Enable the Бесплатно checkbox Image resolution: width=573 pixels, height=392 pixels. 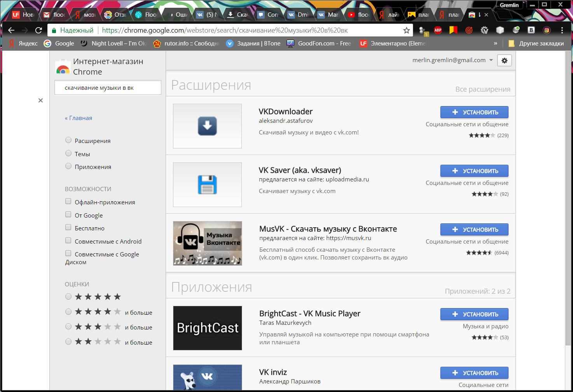point(68,227)
